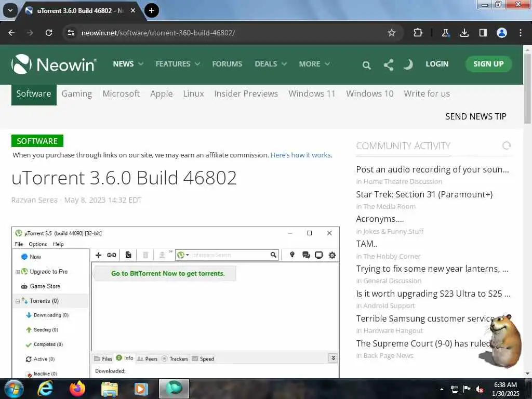Open Post an audio recording thread
Image resolution: width=532 pixels, height=399 pixels.
point(433,170)
